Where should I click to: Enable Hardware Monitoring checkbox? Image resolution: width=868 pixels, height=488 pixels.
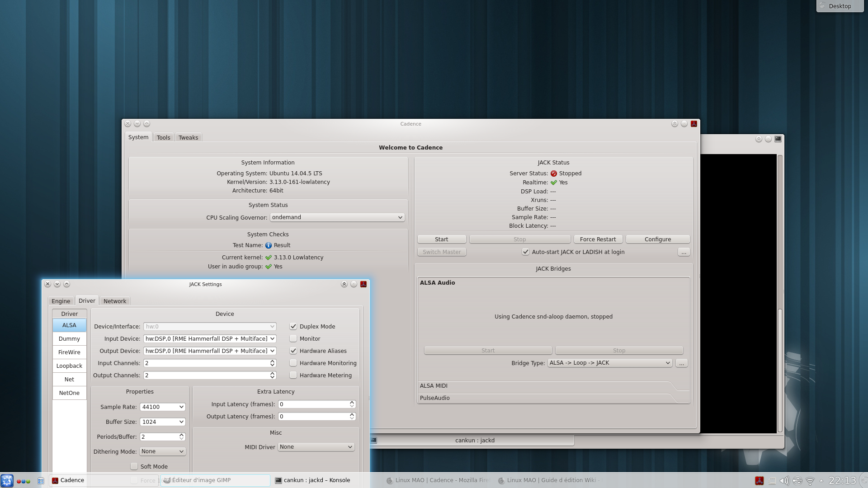click(293, 363)
